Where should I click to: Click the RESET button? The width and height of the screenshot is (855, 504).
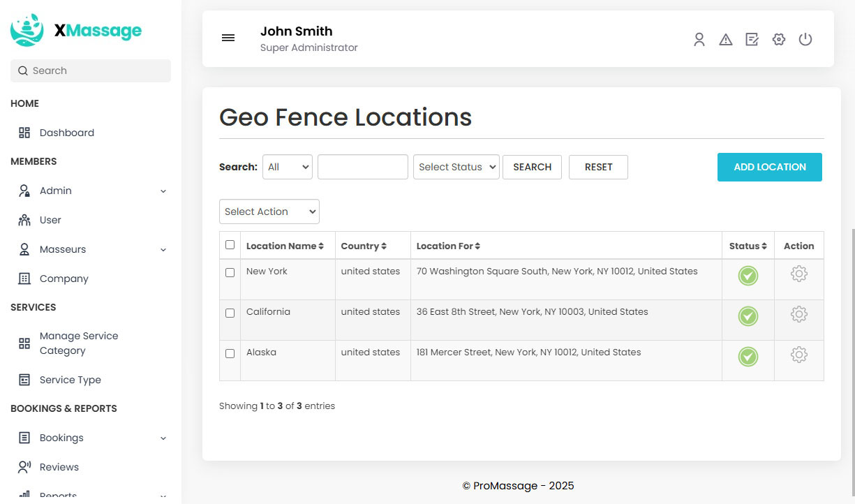[598, 167]
